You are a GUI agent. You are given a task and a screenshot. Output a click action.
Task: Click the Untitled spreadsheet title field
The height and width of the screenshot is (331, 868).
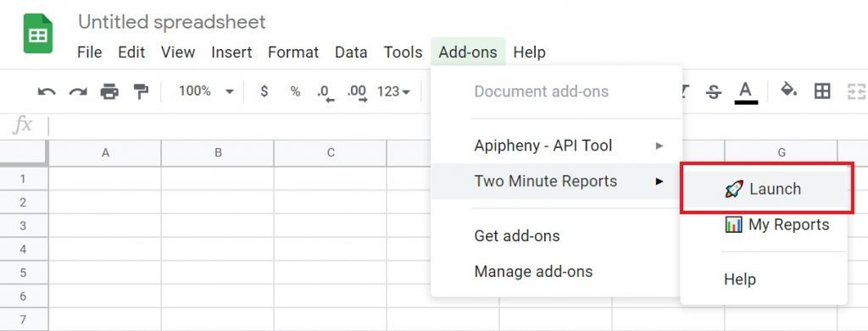pyautogui.click(x=171, y=22)
